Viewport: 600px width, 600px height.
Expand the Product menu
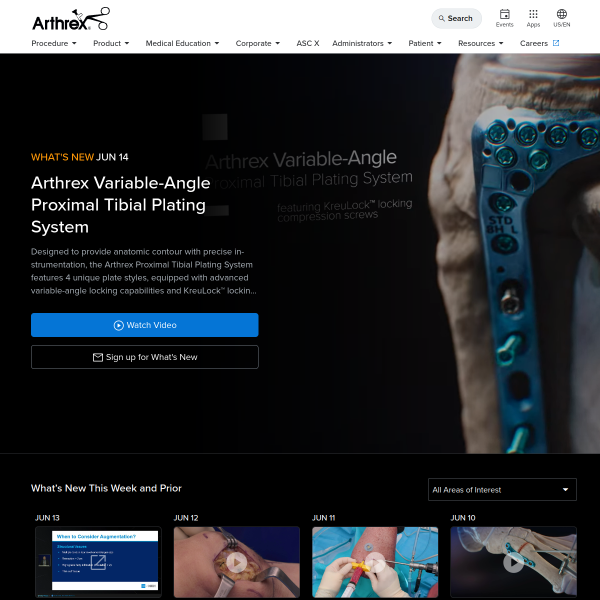point(111,43)
